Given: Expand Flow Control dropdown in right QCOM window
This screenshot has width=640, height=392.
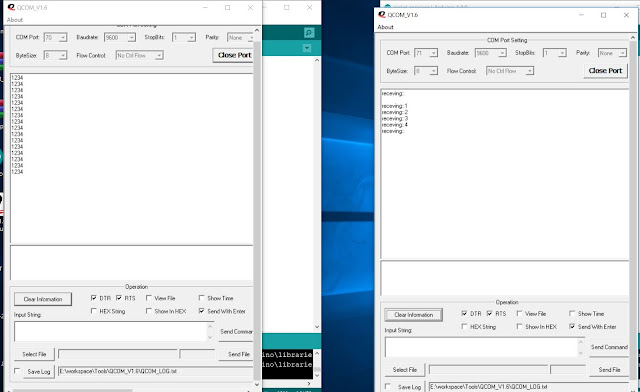Looking at the screenshot, I should point(529,71).
